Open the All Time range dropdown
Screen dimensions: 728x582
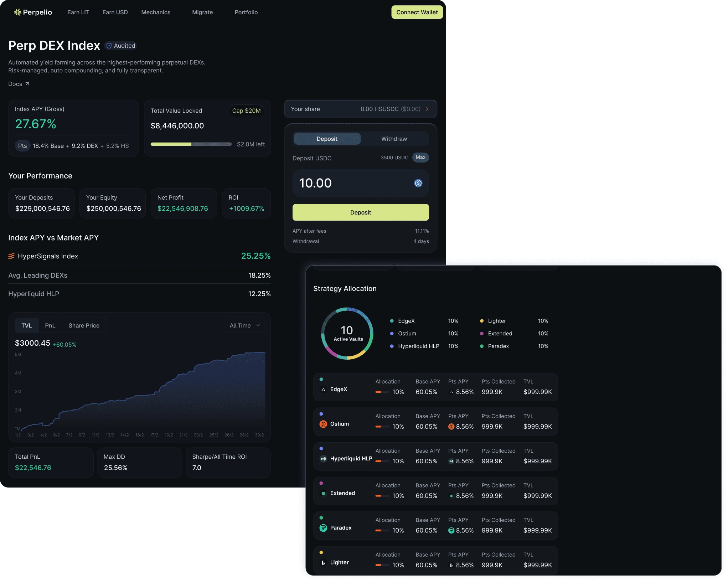tap(244, 325)
